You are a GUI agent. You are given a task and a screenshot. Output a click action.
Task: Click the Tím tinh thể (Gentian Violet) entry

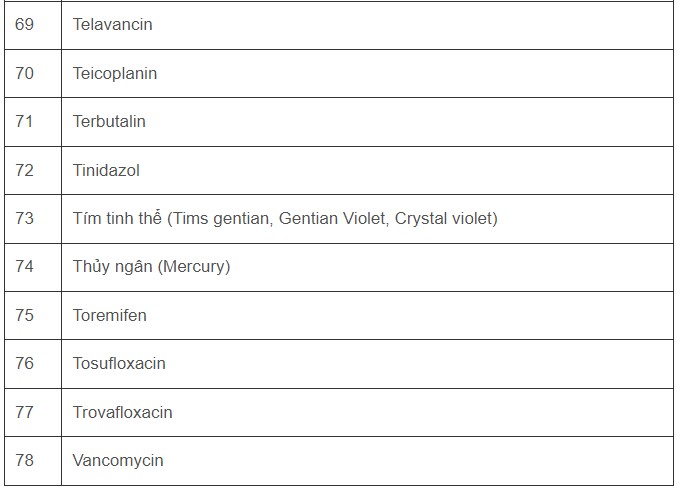point(285,218)
